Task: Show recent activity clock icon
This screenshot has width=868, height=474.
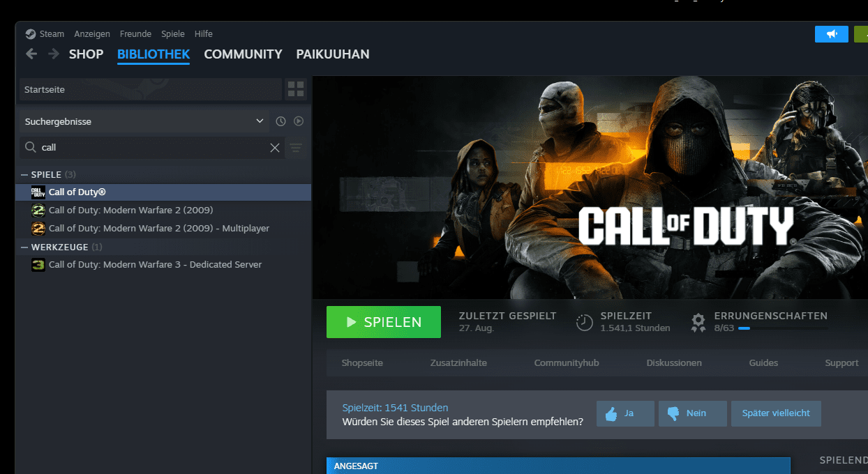Action: click(x=280, y=121)
